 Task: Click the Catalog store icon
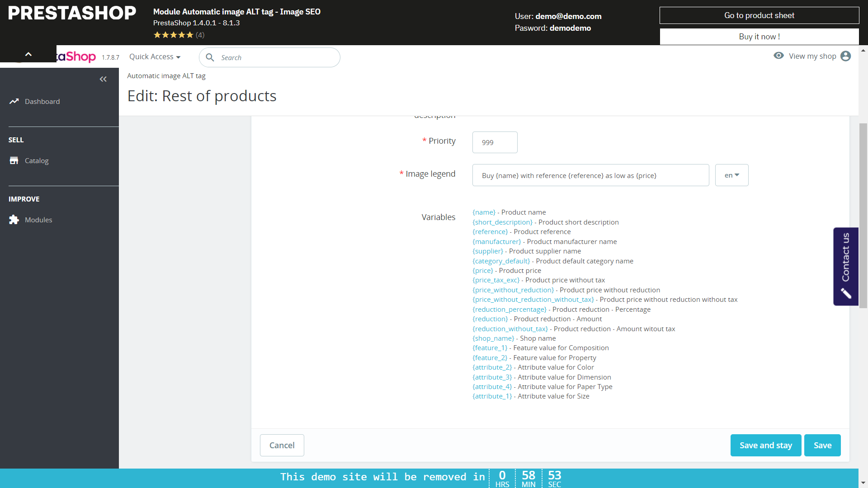coord(14,160)
